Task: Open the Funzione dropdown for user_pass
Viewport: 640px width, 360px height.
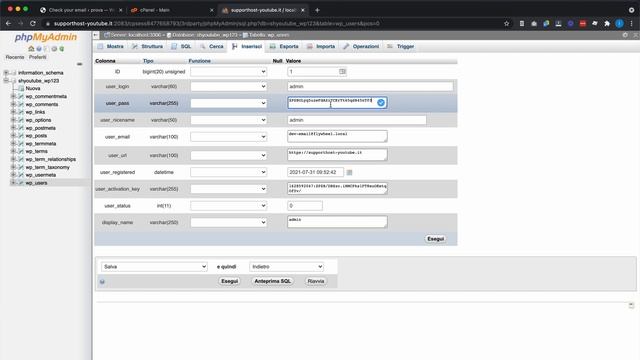Action: 229,103
